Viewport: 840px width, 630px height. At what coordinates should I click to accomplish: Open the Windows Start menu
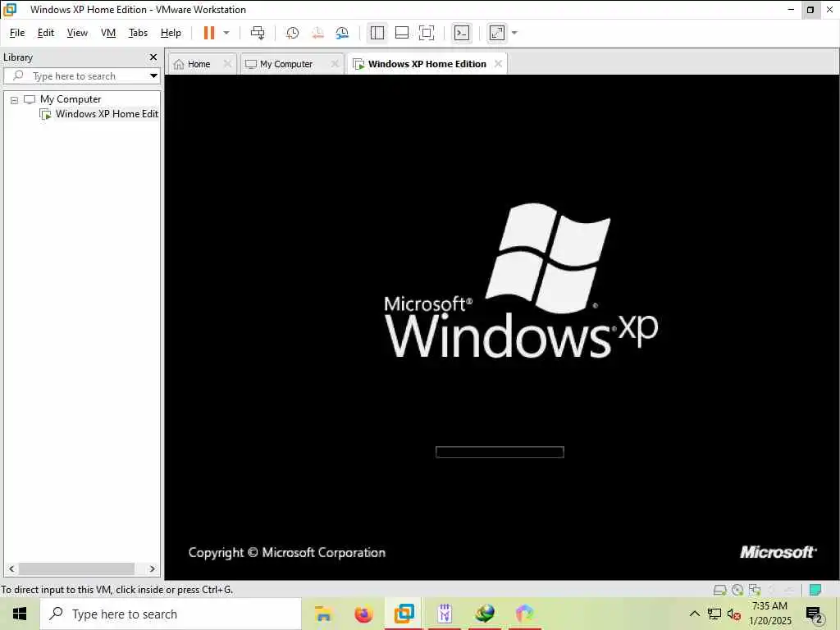[x=20, y=614]
